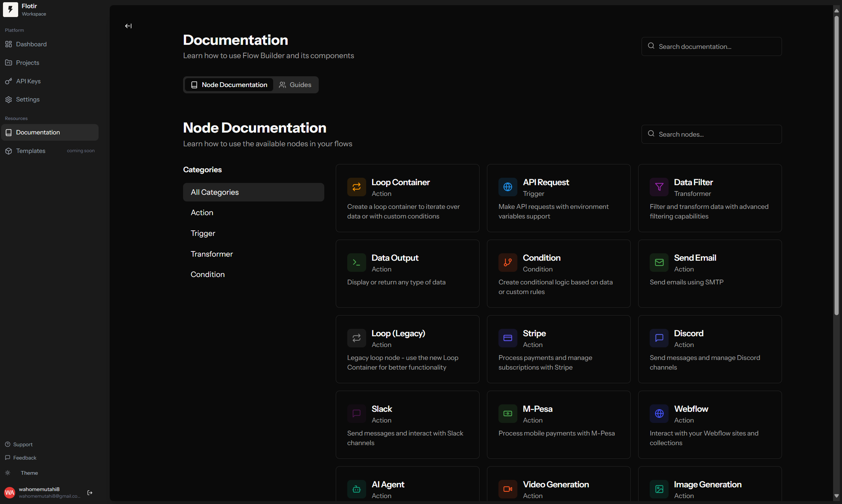This screenshot has height=504, width=842.
Task: Switch to the Guides tab
Action: (x=295, y=85)
